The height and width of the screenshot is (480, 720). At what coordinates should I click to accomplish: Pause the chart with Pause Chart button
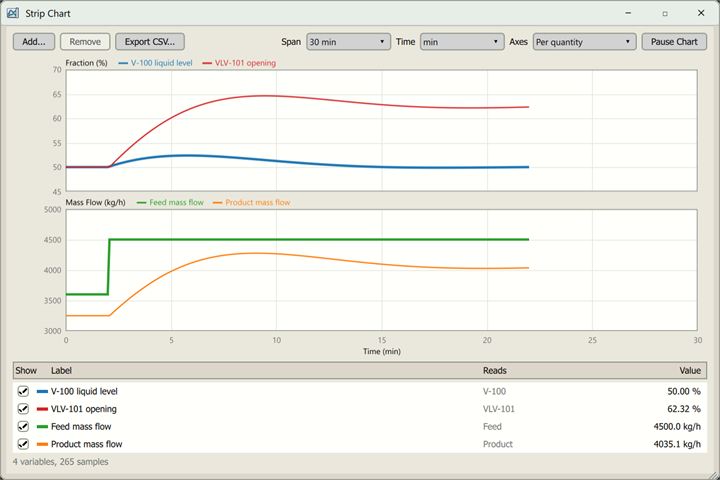(x=674, y=41)
